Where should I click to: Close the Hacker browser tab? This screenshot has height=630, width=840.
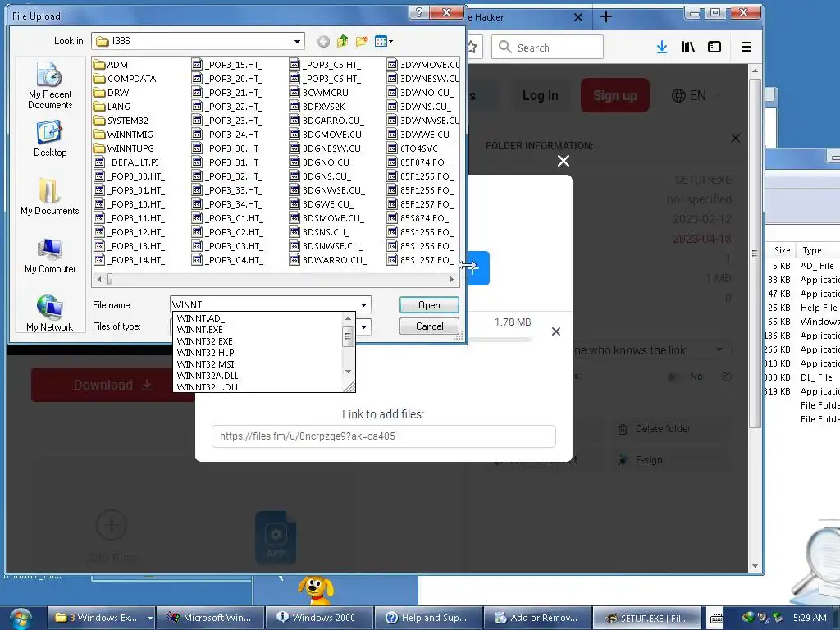(x=578, y=17)
